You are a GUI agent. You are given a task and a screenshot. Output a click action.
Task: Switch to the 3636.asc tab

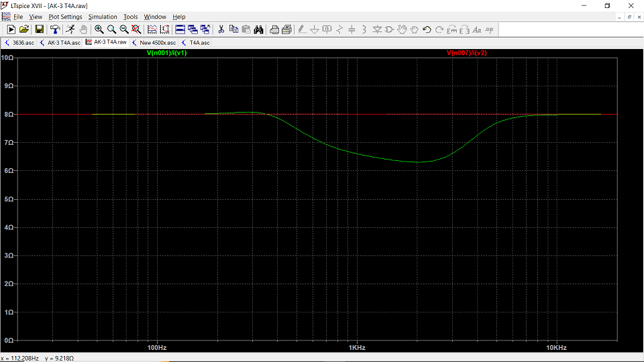pyautogui.click(x=19, y=43)
